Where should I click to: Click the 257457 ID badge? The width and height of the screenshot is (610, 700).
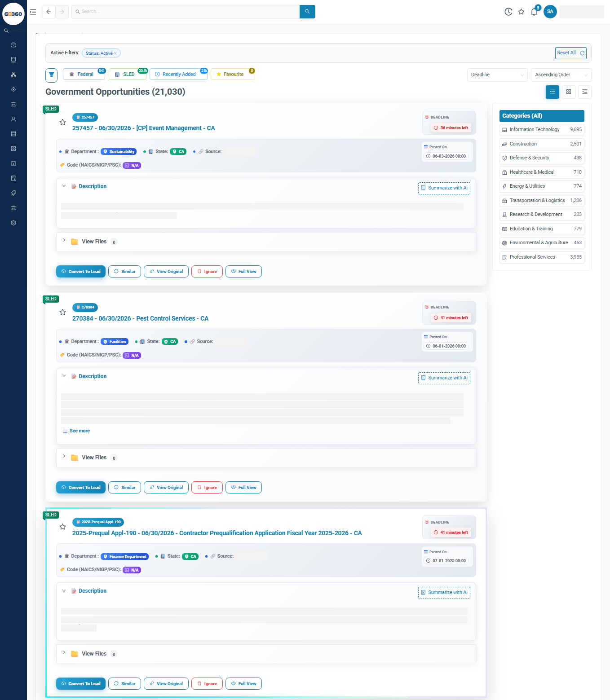[85, 117]
